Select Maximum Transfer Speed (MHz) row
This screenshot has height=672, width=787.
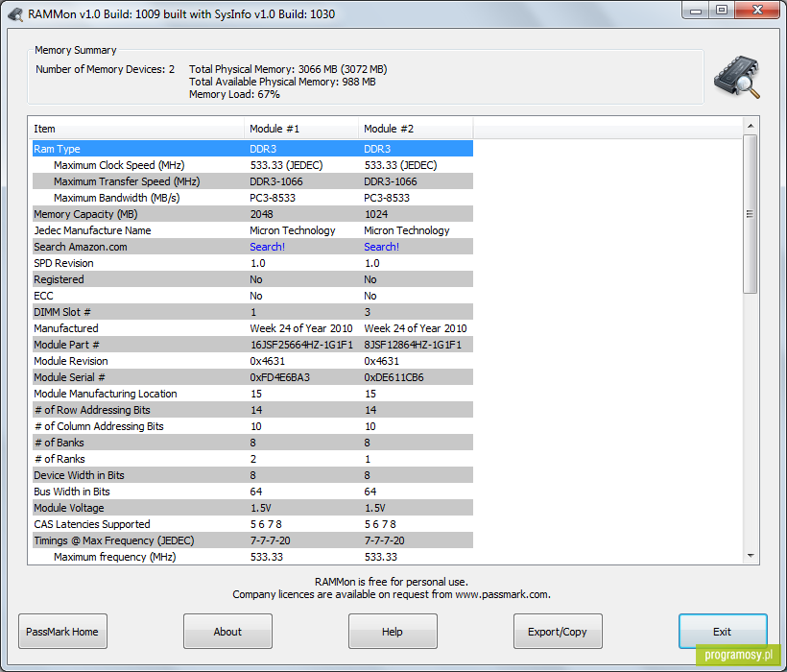point(253,181)
